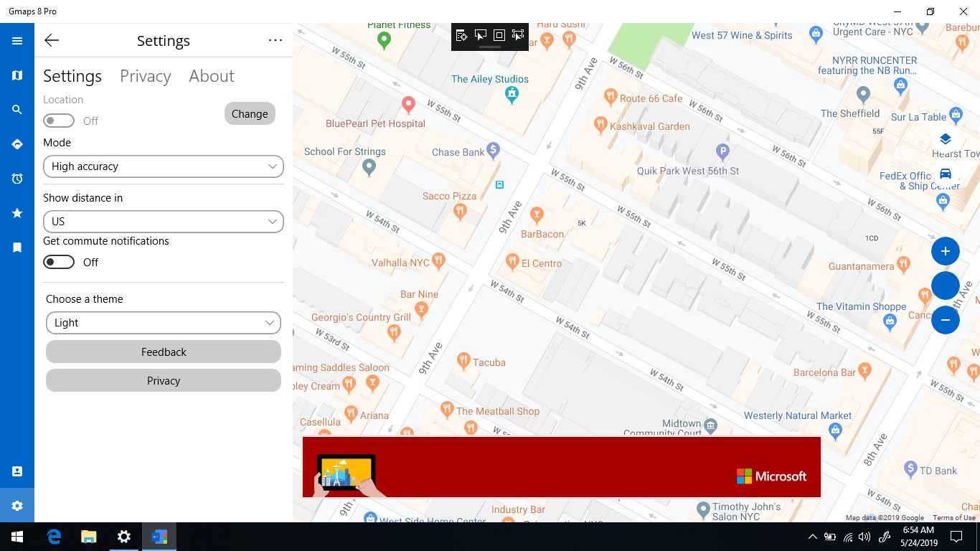Switch to the Privacy tab
The image size is (980, 551).
146,76
